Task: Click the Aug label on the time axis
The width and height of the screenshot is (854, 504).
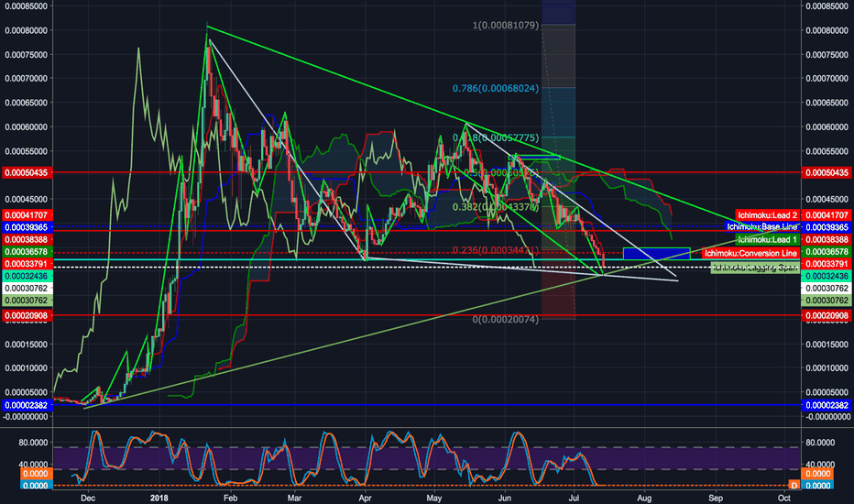Action: pyautogui.click(x=644, y=498)
